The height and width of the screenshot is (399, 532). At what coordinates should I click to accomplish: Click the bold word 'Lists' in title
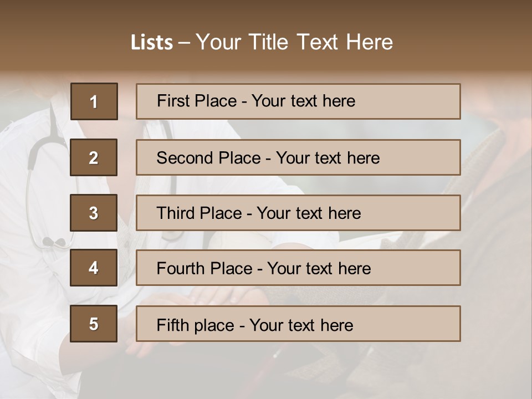[x=151, y=42]
